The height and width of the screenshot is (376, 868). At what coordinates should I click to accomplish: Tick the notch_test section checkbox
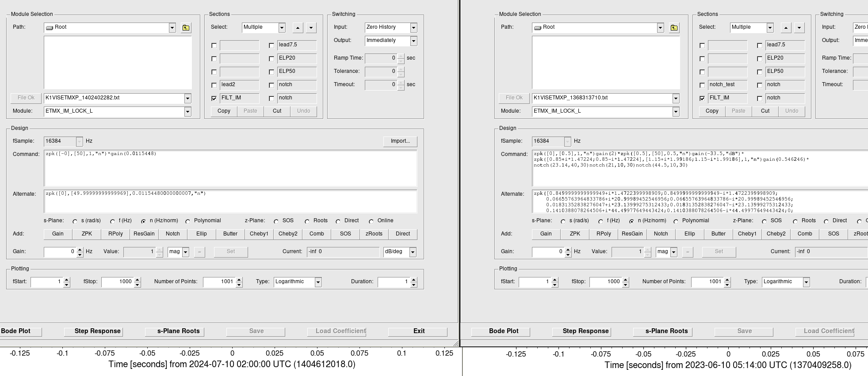point(703,85)
